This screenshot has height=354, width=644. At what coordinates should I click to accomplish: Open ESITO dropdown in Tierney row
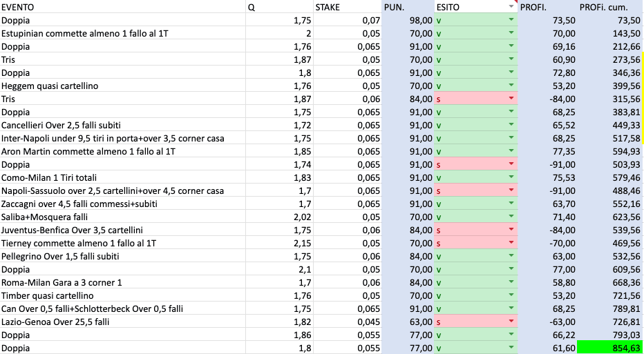pyautogui.click(x=511, y=243)
